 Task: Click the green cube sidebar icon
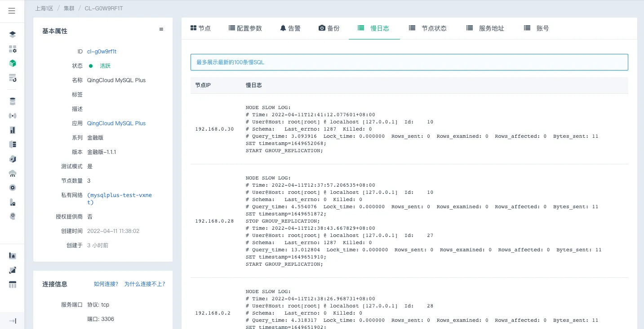click(x=13, y=63)
